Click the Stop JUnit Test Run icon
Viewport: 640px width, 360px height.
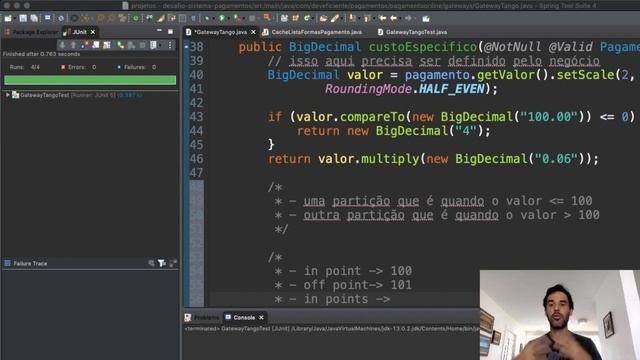[x=142, y=45]
